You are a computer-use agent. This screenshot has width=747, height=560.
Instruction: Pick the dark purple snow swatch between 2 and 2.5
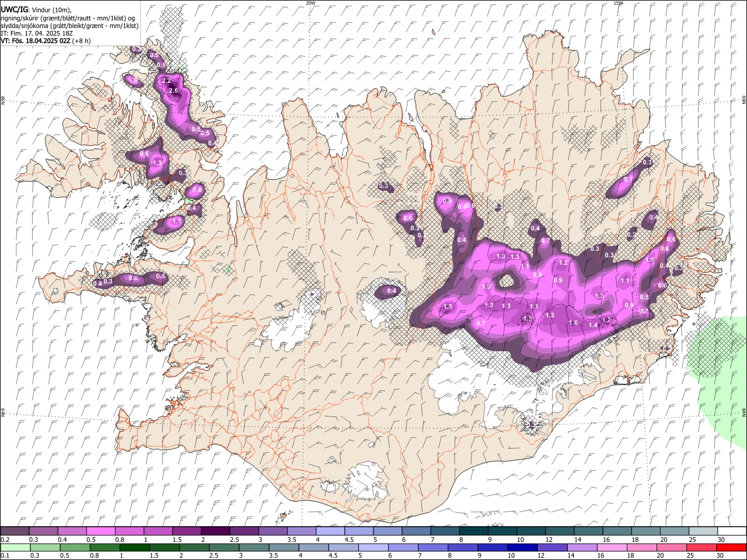pos(215,531)
